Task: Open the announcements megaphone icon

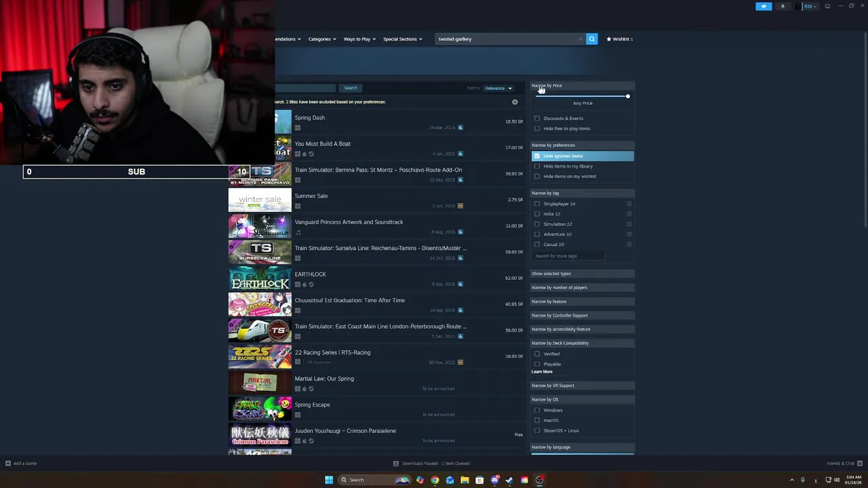Action: [x=764, y=6]
